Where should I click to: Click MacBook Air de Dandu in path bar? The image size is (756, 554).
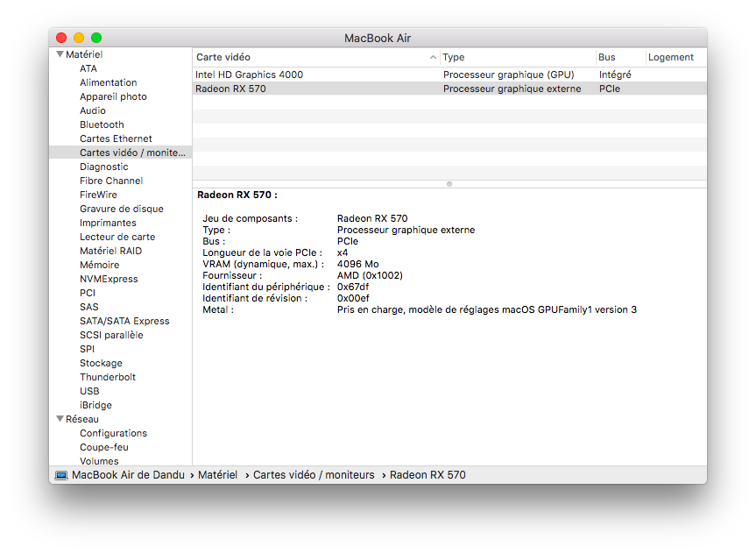(x=128, y=475)
